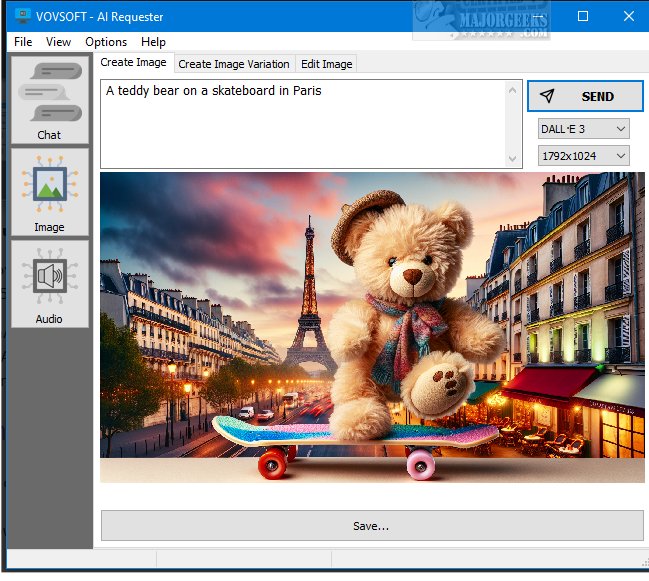The image size is (649, 581).
Task: Click the Save... button
Action: click(x=372, y=526)
